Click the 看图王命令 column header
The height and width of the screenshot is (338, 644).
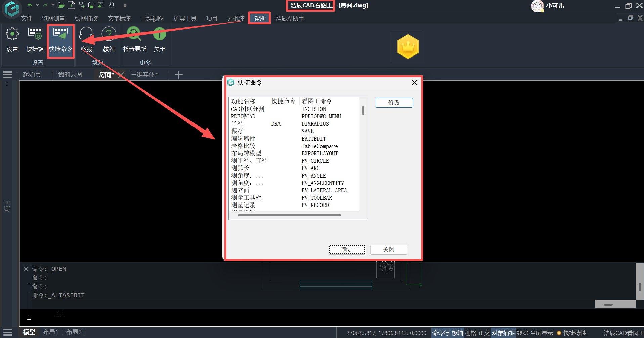tap(329, 101)
